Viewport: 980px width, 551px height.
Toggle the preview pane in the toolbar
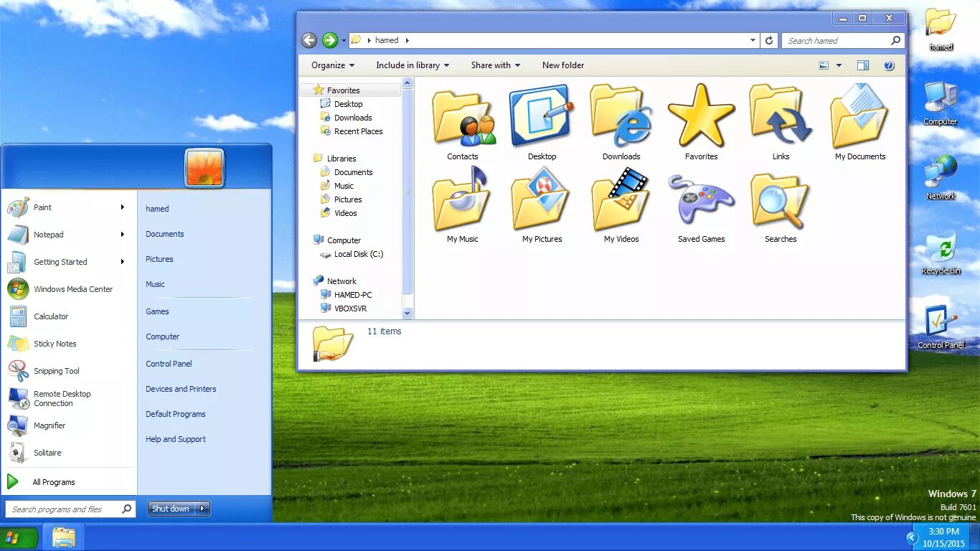pos(862,65)
